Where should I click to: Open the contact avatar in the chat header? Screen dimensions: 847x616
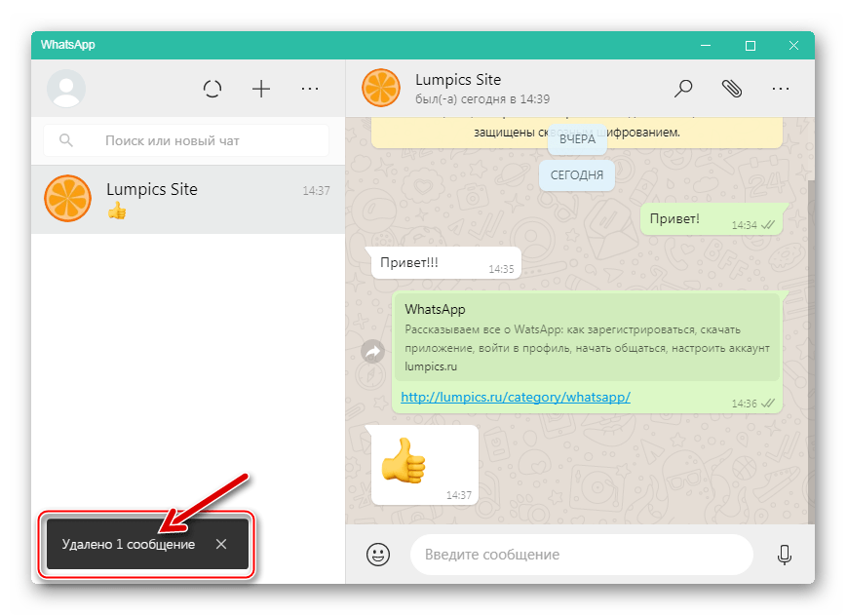(381, 88)
